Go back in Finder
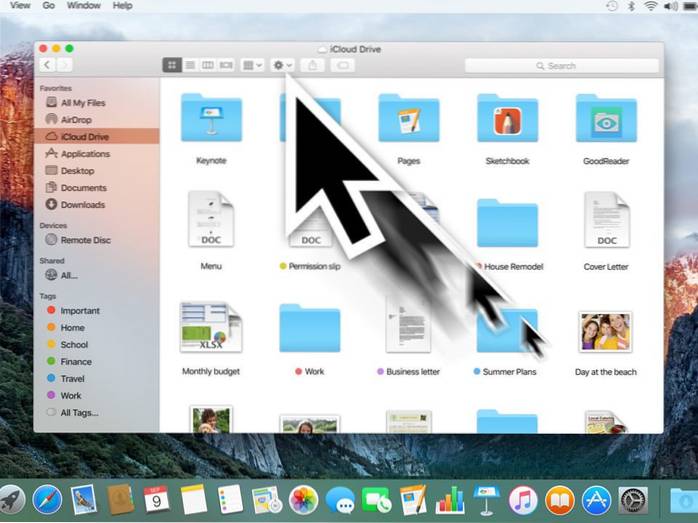Viewport: 698px width, 523px height. pos(47,65)
